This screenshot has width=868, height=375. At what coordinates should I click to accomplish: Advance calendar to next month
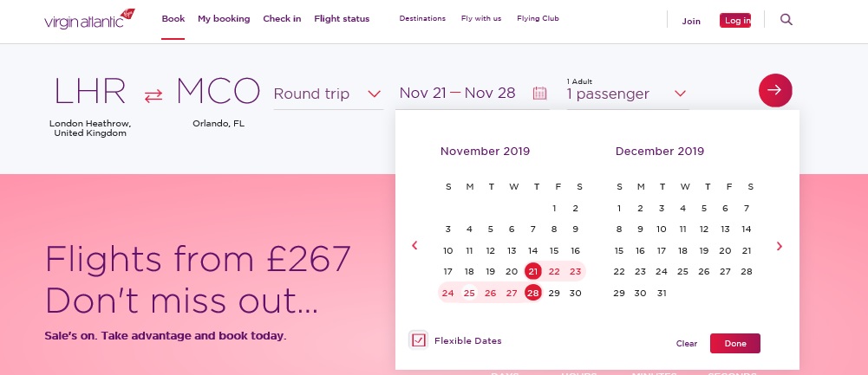point(780,246)
